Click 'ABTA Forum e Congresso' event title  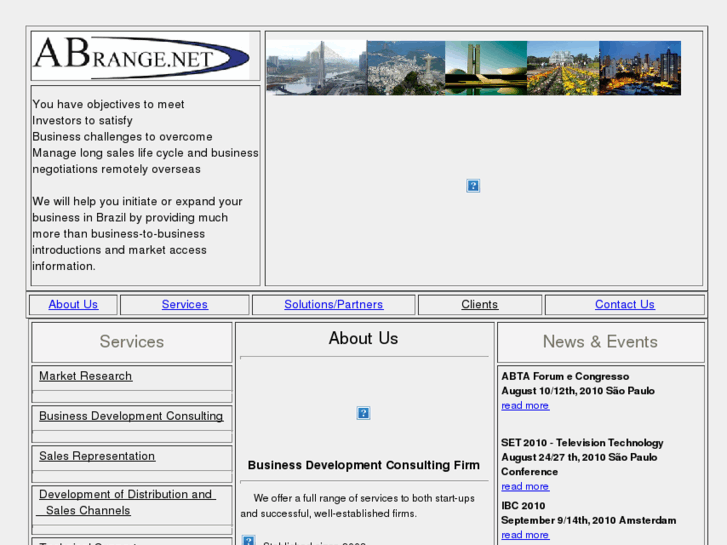point(565,376)
